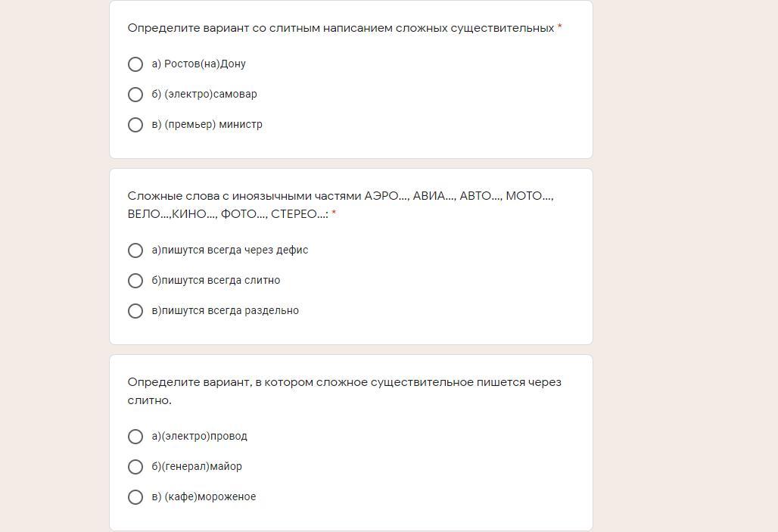
Task: Click the '(кафе)мороженое' answer text
Action: (210, 496)
